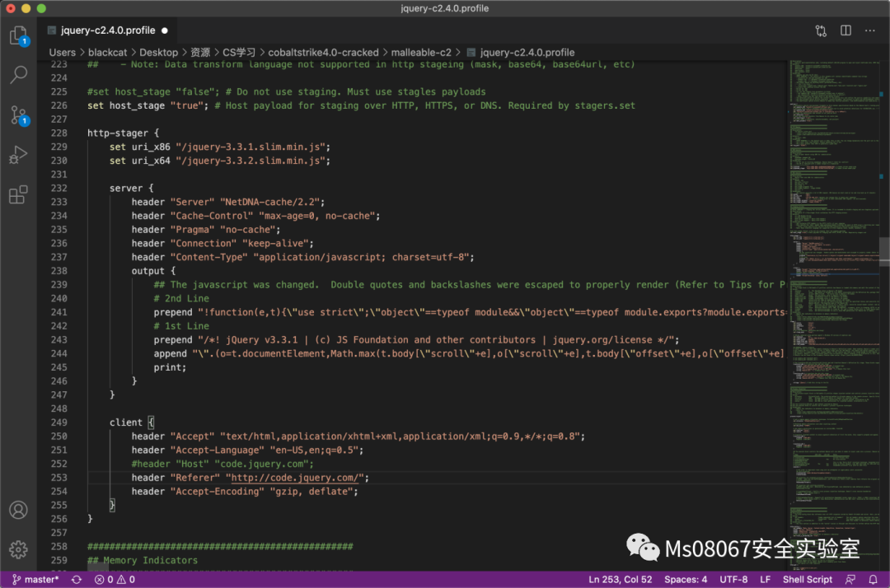Click the master* git branch indicator
This screenshot has height=588, width=890.
coord(35,580)
